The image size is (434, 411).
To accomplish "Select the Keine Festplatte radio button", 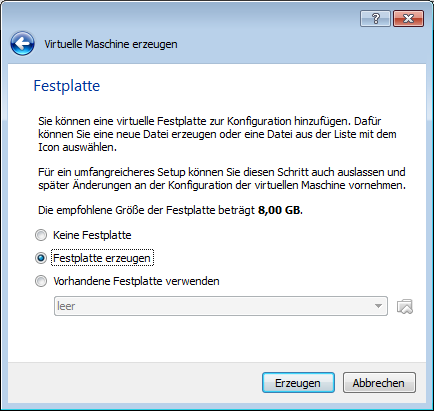I will (41, 235).
